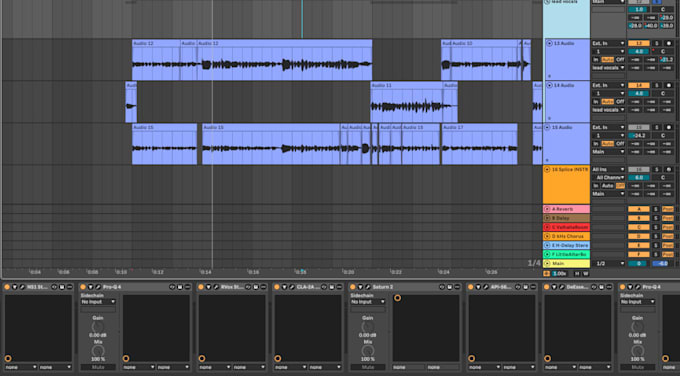The height and width of the screenshot is (376, 680).
Task: Solo the 14 Audio track
Action: pyautogui.click(x=657, y=85)
